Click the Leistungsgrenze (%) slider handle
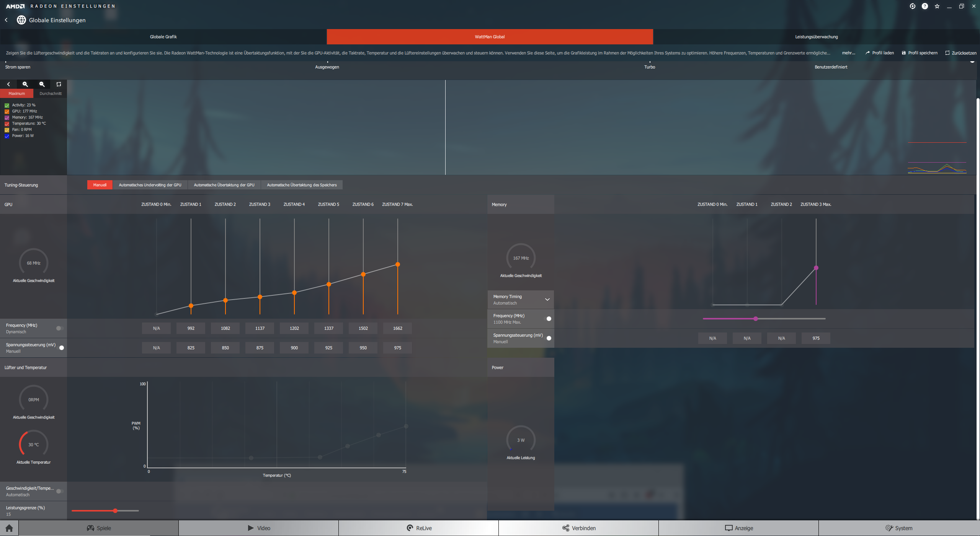This screenshot has height=536, width=980. point(115,511)
